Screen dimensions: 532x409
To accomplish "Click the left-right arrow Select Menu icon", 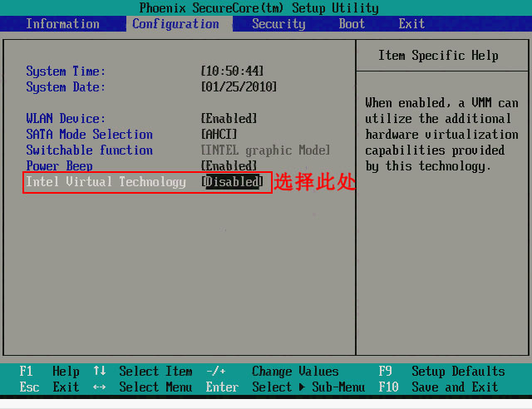I will click(100, 387).
